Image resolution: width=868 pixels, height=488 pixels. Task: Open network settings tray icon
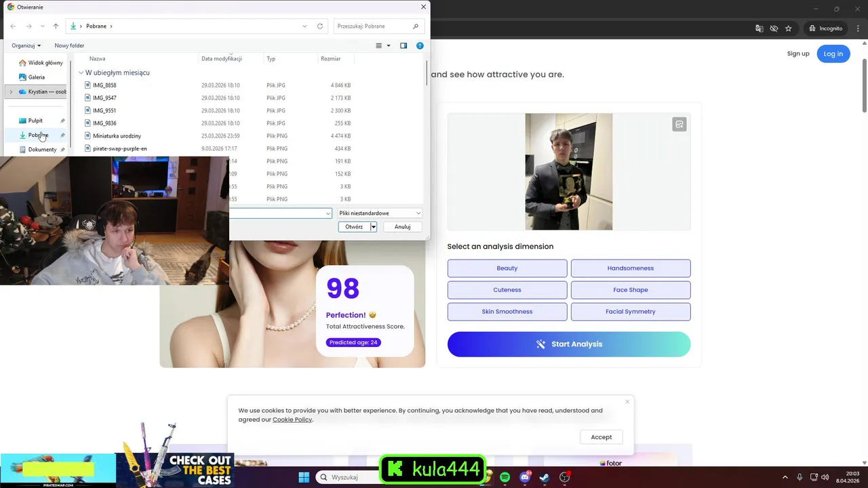814,477
